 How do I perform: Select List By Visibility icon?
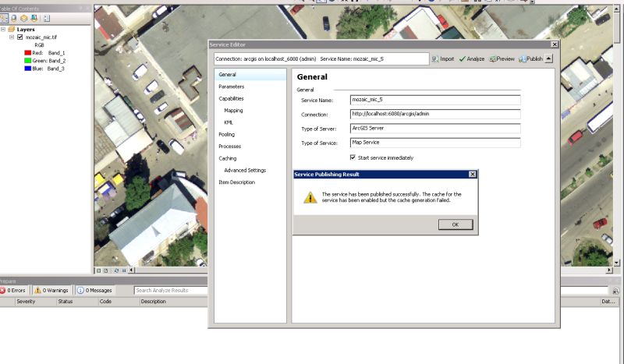point(24,18)
